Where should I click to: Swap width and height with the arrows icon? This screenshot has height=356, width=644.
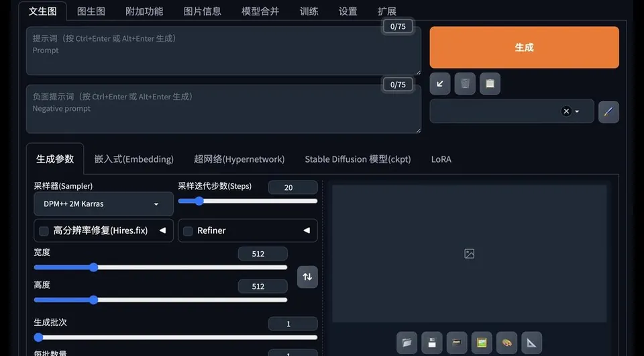coord(307,277)
